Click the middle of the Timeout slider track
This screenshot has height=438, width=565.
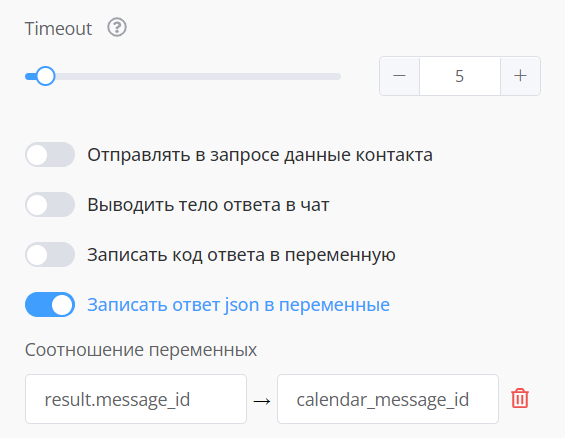tap(183, 76)
